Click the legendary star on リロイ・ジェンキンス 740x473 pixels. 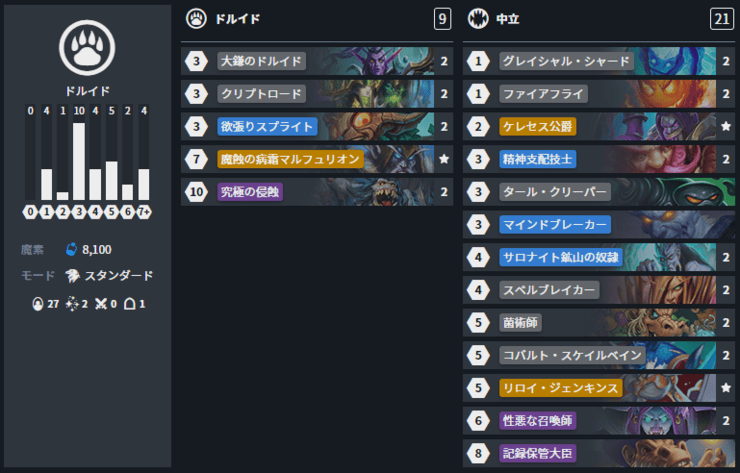click(726, 388)
